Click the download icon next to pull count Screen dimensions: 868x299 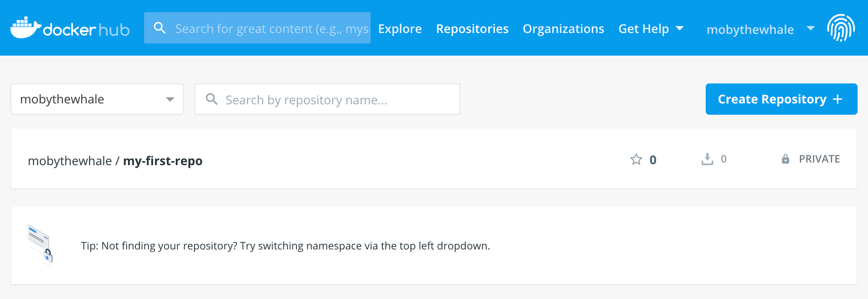[x=707, y=159]
